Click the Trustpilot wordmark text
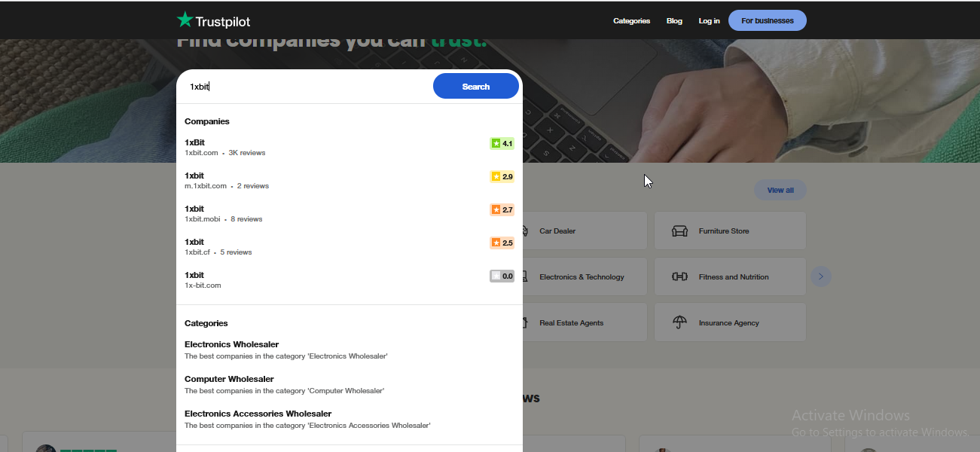The height and width of the screenshot is (452, 980). pos(222,22)
